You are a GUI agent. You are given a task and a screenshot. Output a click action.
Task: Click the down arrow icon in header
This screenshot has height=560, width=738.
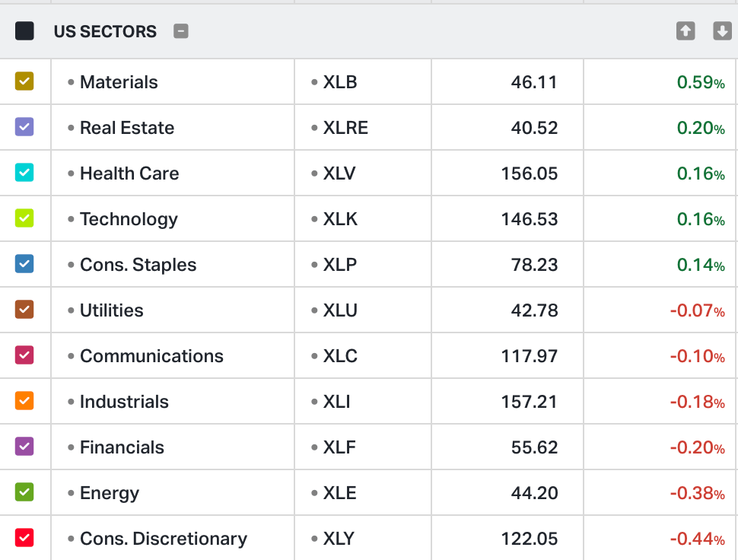[722, 31]
